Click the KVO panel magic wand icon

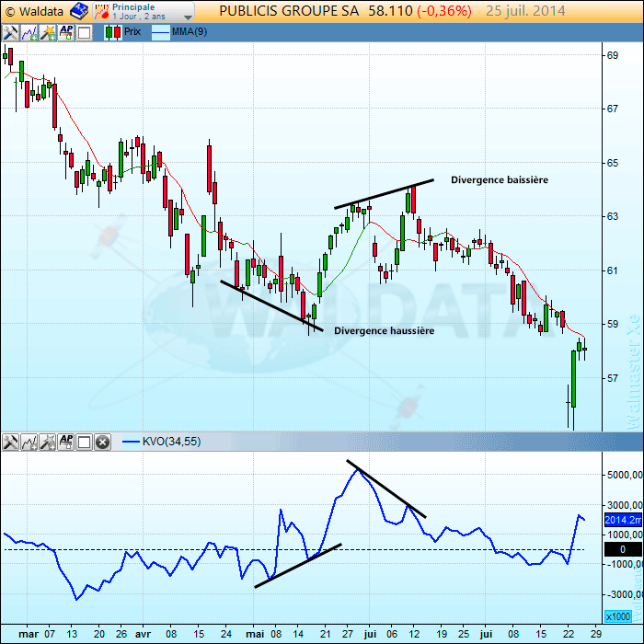[x=48, y=442]
